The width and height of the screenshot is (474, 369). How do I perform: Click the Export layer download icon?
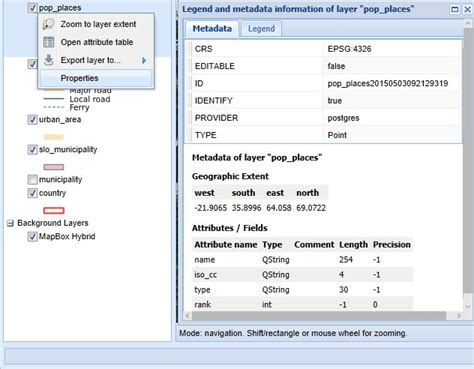49,60
